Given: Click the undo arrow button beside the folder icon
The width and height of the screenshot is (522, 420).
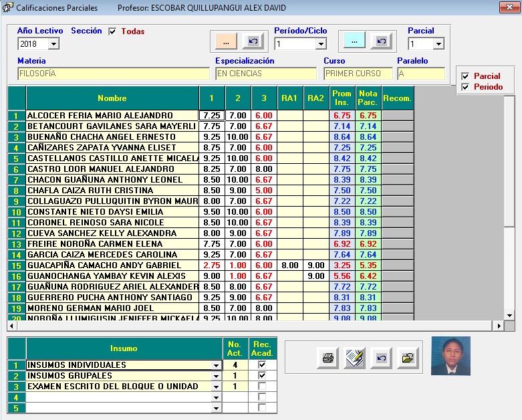Looking at the screenshot, I should click(x=380, y=358).
